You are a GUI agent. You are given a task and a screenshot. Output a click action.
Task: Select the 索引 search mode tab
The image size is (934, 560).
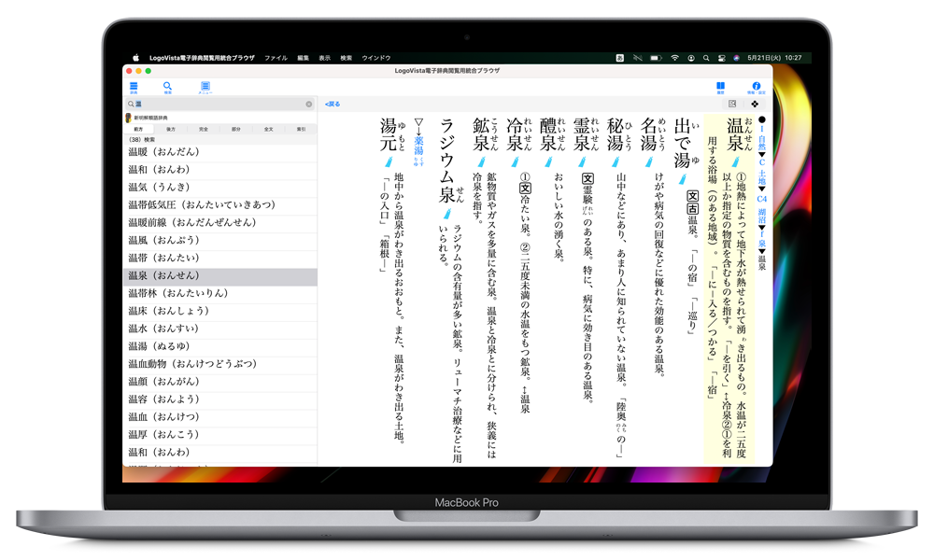[x=302, y=129]
